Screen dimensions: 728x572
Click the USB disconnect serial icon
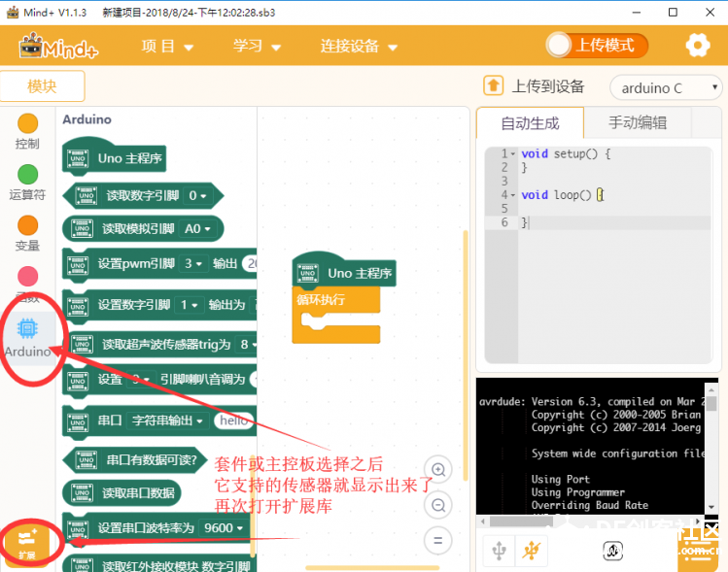tap(531, 551)
